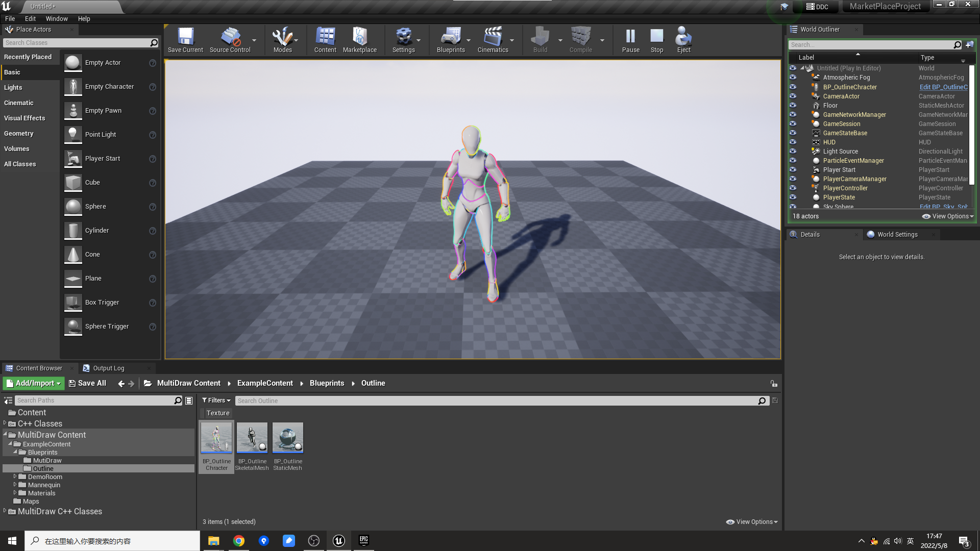The height and width of the screenshot is (551, 980).
Task: Pause the play-in-editor session
Action: coord(630,39)
